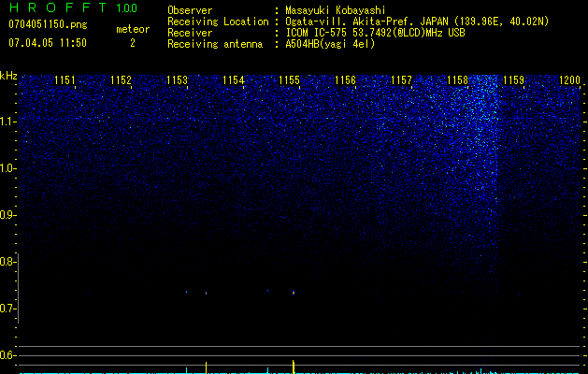The height and width of the screenshot is (374, 588).
Task: Click the 1200 time axis label
Action: tap(570, 80)
